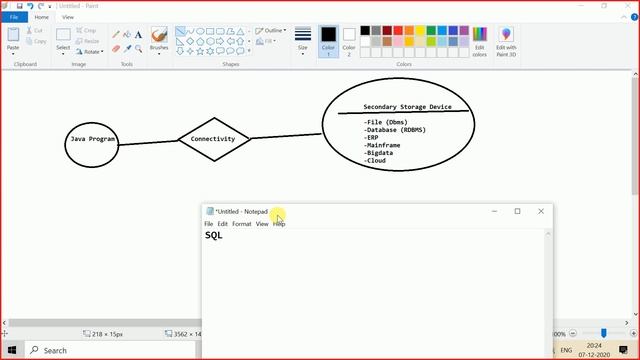Open Notepad Format menu
Screen dimensions: 640x360
point(242,224)
